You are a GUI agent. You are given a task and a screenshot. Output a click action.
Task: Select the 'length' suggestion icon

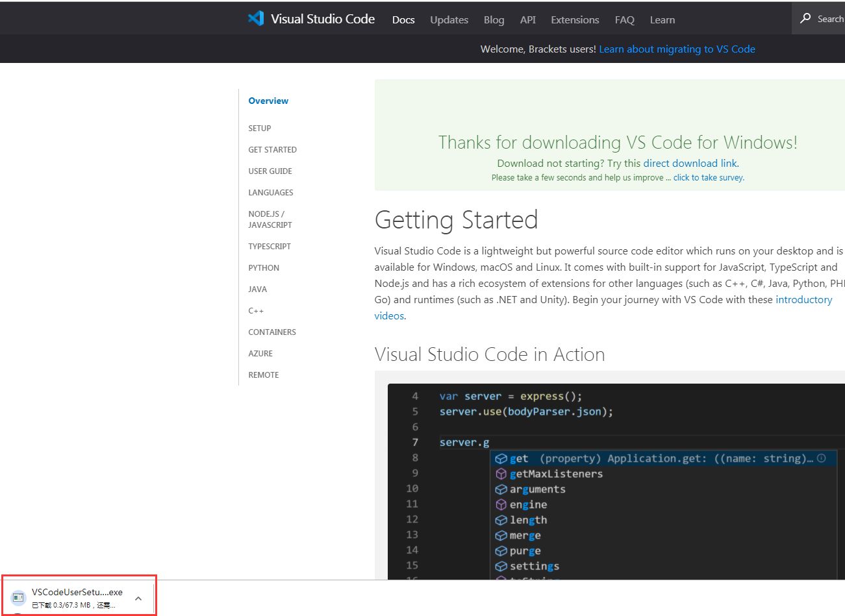[x=501, y=520]
